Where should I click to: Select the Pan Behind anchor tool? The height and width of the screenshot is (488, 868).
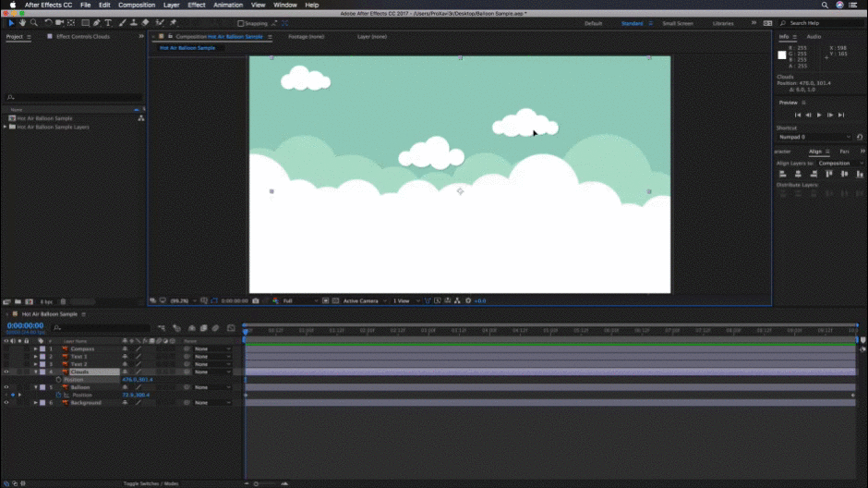pyautogui.click(x=71, y=23)
